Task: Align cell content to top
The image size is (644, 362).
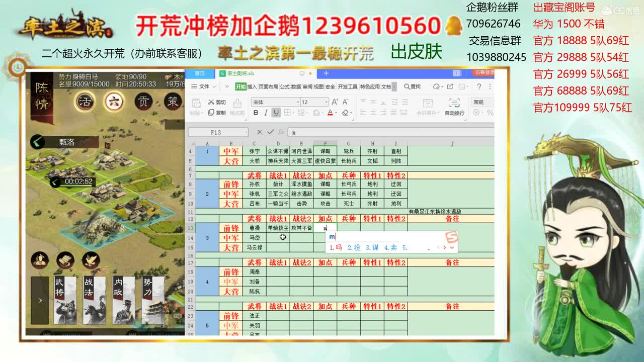Action: pyautogui.click(x=362, y=102)
